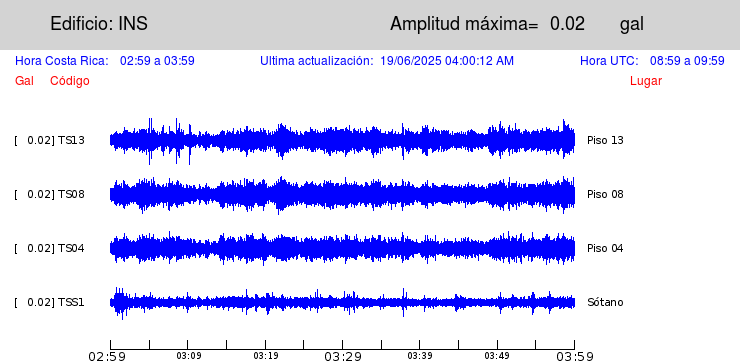Click the '08:59 a 09:59' UTC range

click(687, 61)
